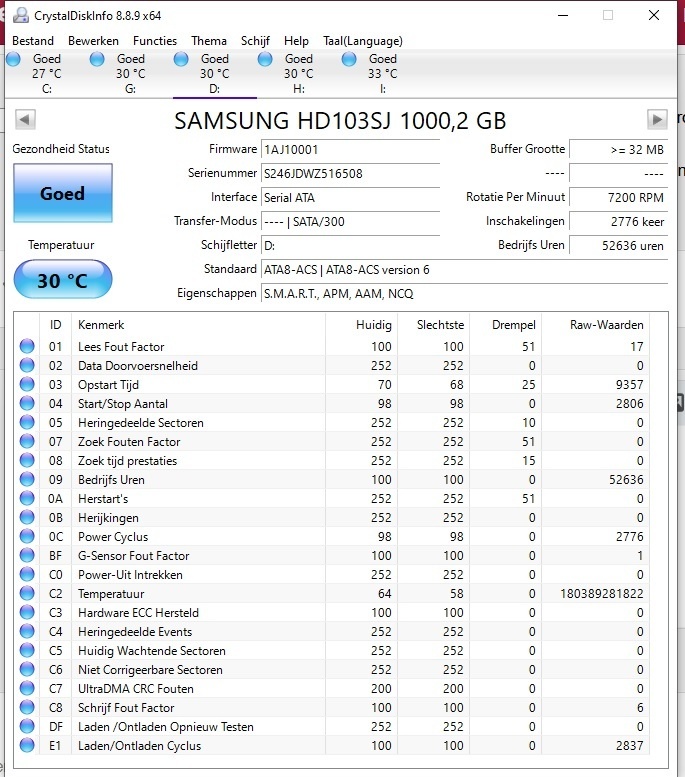
Task: Click the Bedrijfs Uren field 52636 uren
Action: click(x=618, y=246)
